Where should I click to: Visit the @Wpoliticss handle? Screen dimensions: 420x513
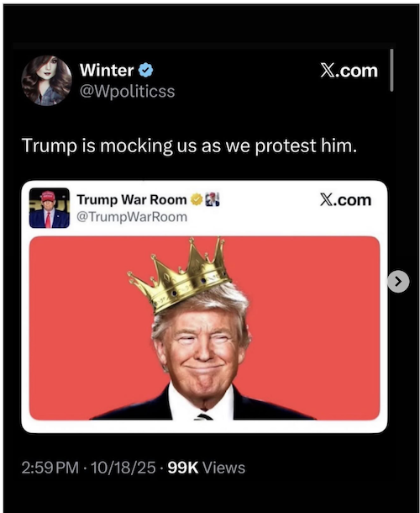tap(127, 92)
